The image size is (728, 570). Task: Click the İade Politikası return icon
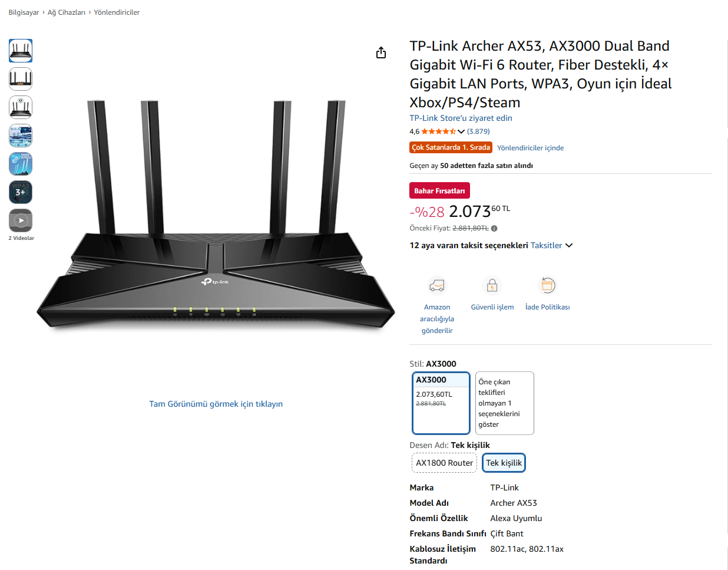point(547,286)
